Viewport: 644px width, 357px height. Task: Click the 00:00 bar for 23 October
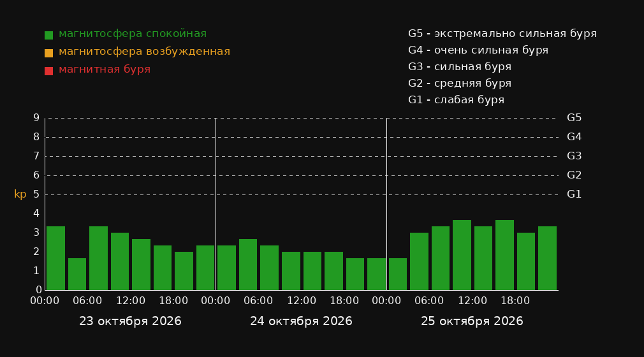(56, 258)
